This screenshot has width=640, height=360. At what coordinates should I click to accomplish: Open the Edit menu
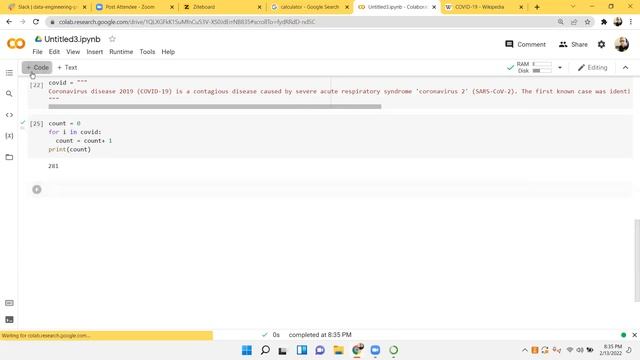point(54,52)
